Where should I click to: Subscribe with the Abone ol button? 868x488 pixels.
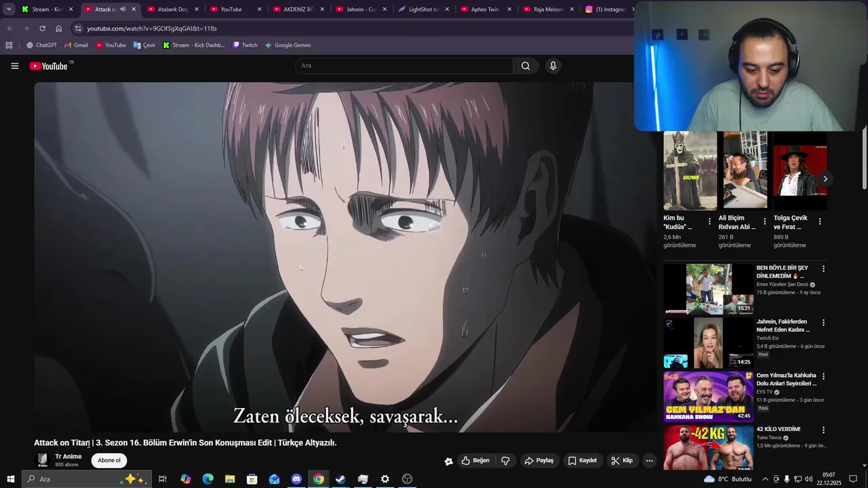tap(109, 460)
